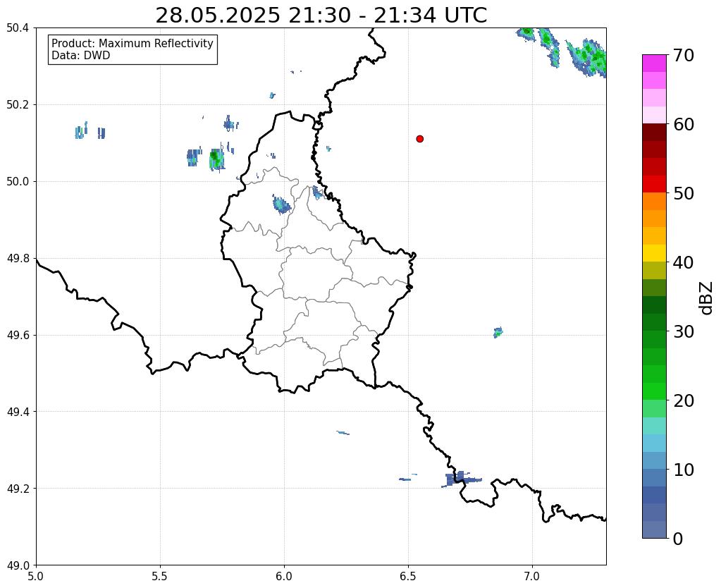Click the y-axis tick label '50.0'

click(x=18, y=182)
